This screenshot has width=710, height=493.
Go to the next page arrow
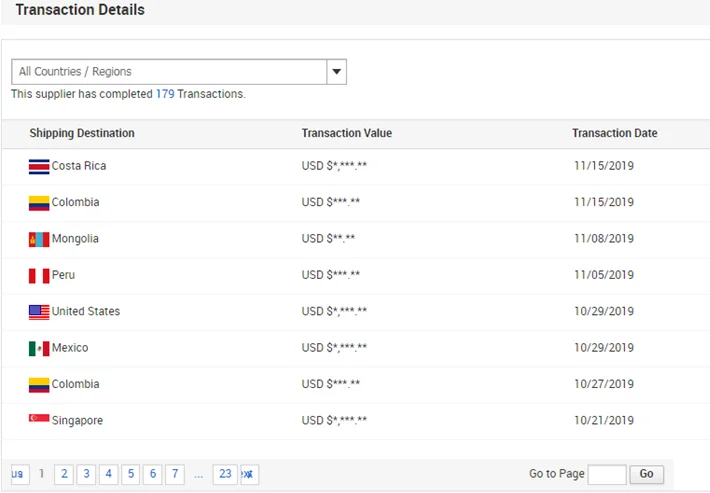pos(248,474)
